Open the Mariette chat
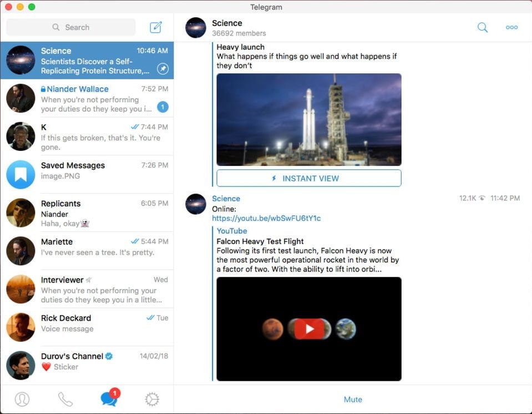Screen dimensions: 532x414 coord(87,251)
